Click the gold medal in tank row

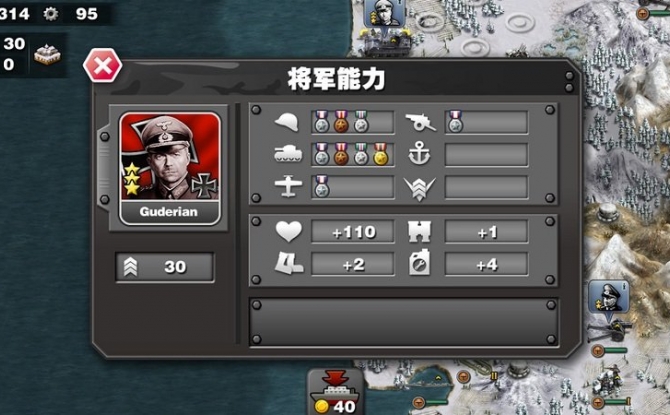click(x=380, y=154)
